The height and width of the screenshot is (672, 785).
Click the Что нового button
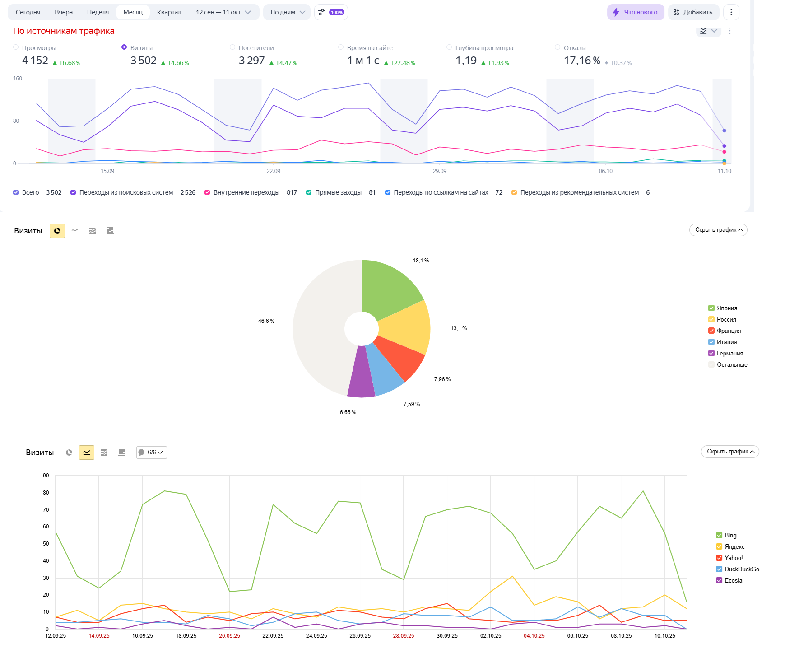point(636,12)
